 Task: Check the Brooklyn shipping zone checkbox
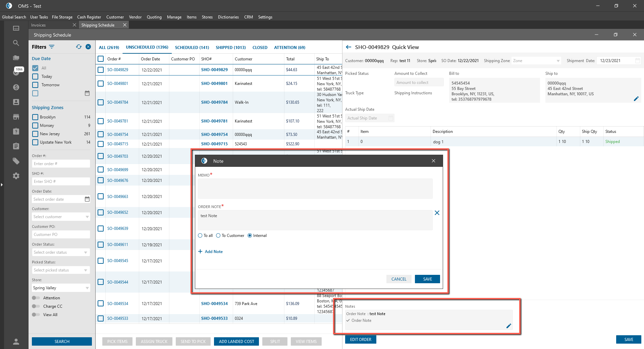(x=35, y=117)
